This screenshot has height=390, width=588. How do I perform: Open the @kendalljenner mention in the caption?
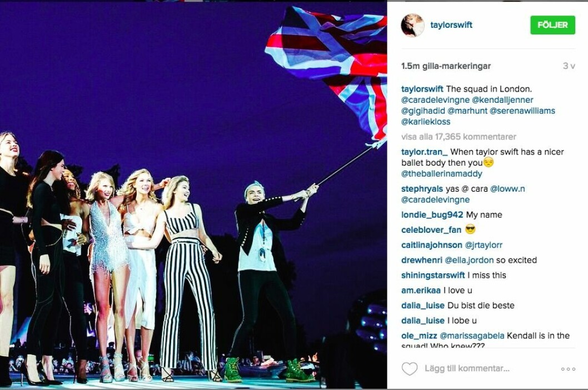point(502,100)
